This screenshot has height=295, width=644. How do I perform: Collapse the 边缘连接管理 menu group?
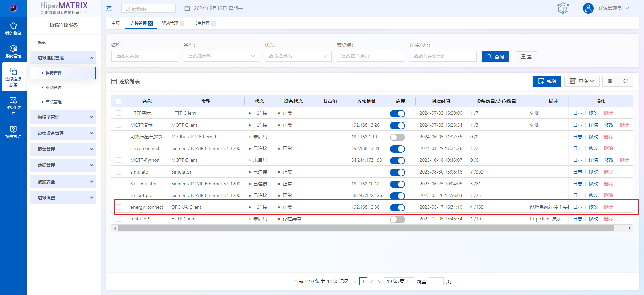pos(63,58)
